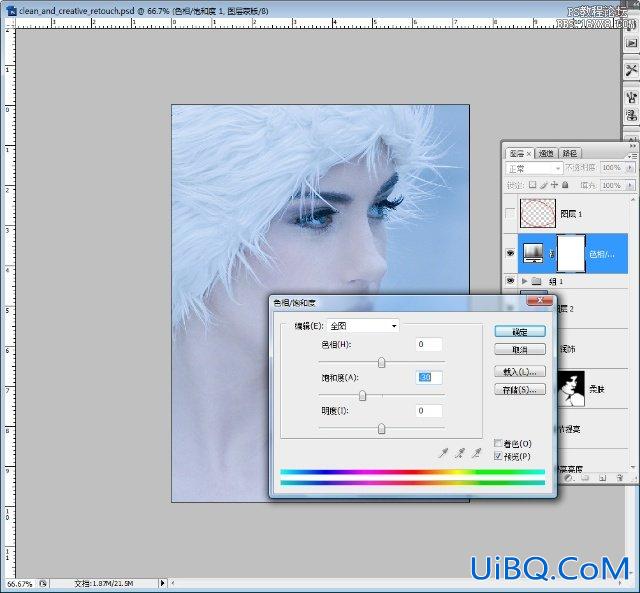Click the 明度(I) lightness value field

point(429,411)
